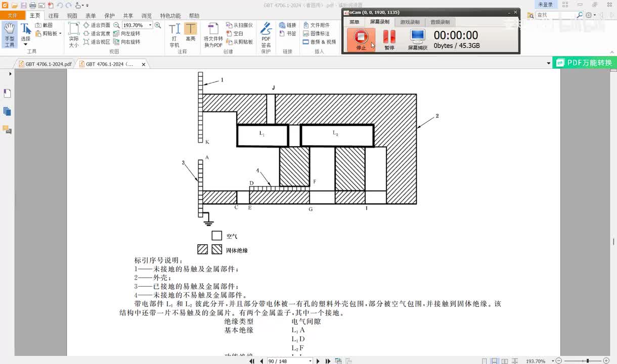Viewport: 617px width, 364px height.
Task: Apply Fit Page (适合页面) view
Action: (x=97, y=25)
